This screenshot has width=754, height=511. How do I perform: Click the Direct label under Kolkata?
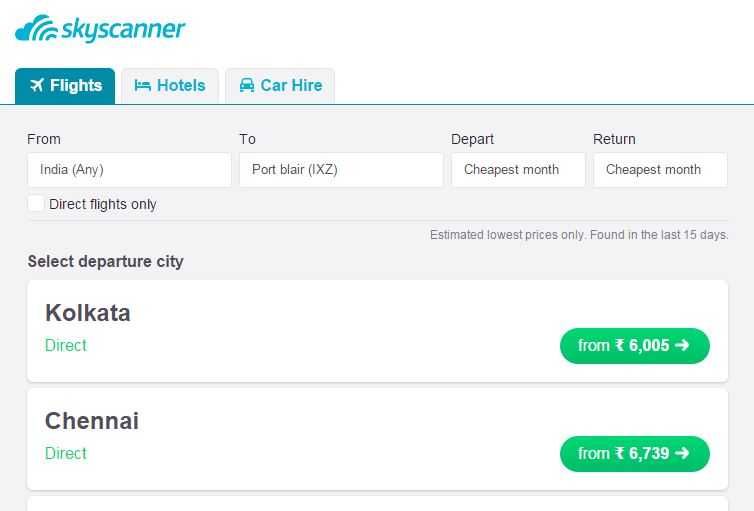click(66, 345)
